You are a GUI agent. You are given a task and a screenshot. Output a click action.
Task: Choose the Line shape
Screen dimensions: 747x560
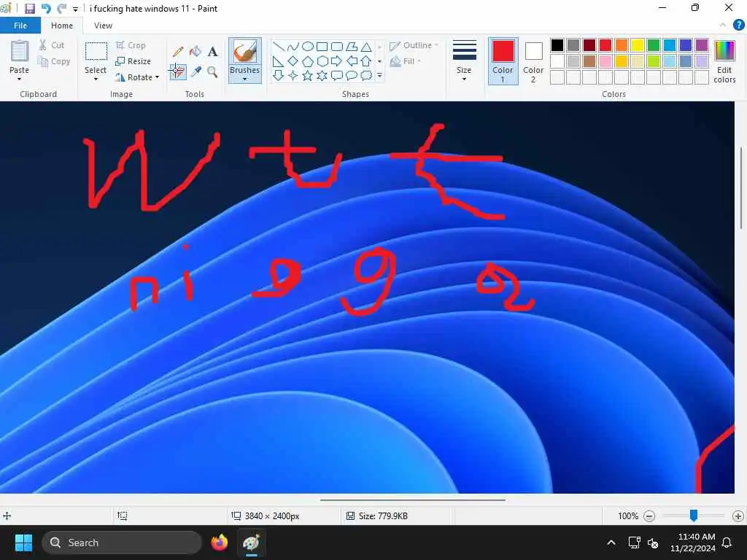[x=279, y=47]
